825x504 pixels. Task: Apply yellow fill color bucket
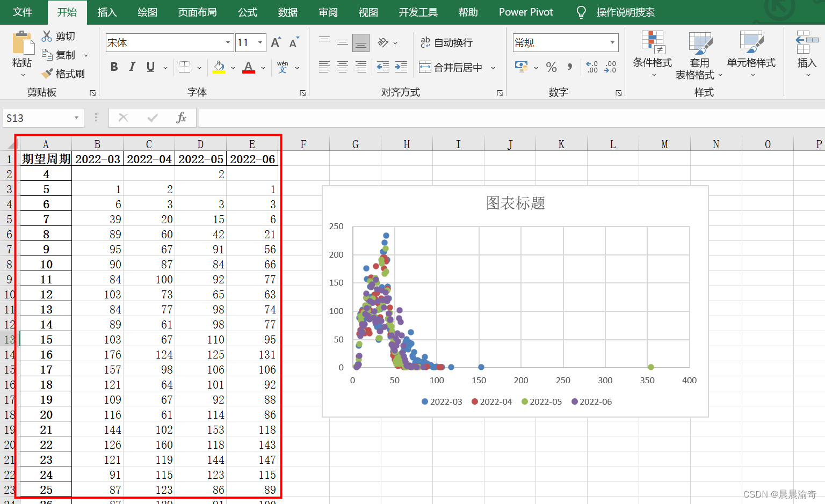coord(219,67)
